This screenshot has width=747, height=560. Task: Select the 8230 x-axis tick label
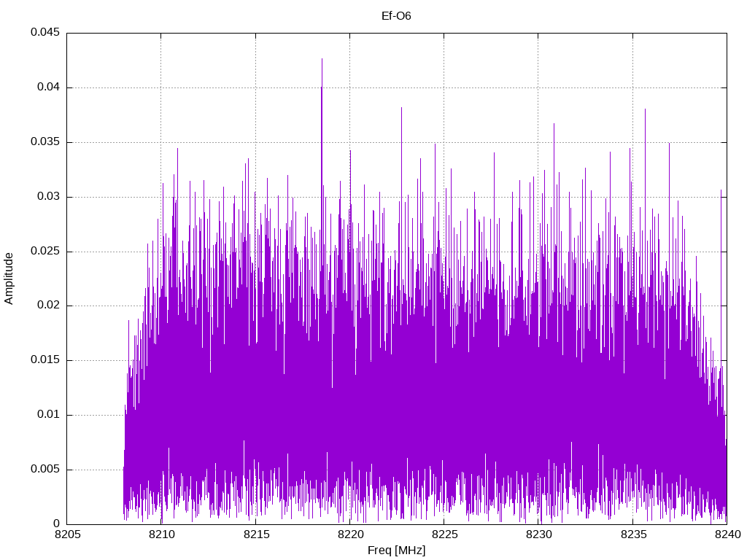point(539,534)
